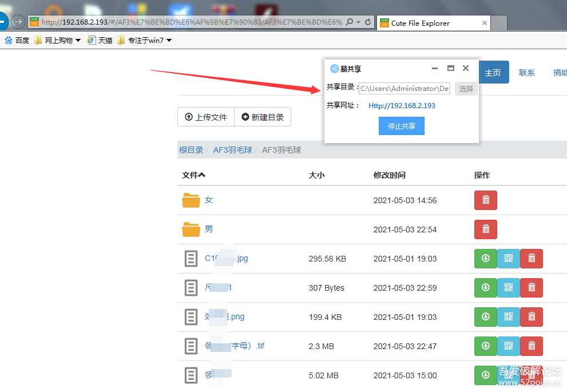This screenshot has height=392, width=567.
Task: Download the 295.58 KB jpg file
Action: pyautogui.click(x=485, y=259)
